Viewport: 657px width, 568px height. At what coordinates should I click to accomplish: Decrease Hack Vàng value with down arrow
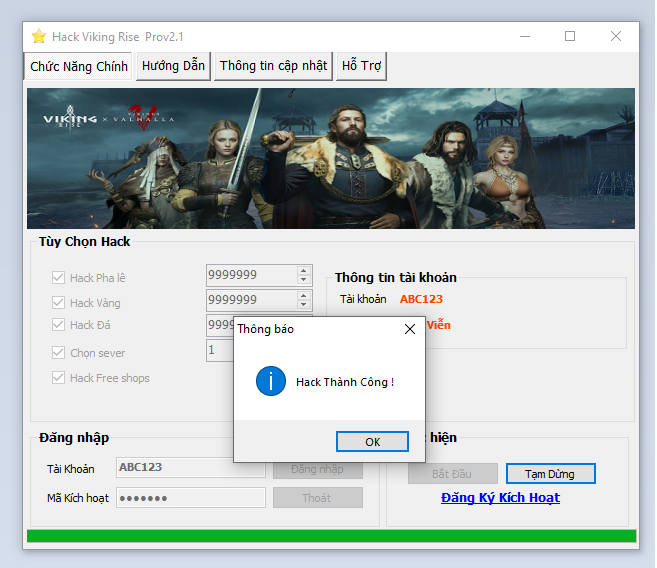(303, 305)
